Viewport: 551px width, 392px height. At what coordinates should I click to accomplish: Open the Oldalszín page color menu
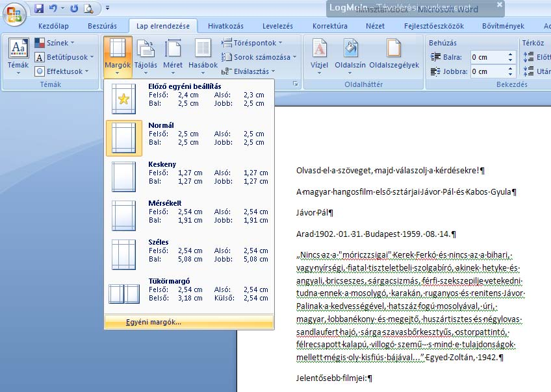350,56
